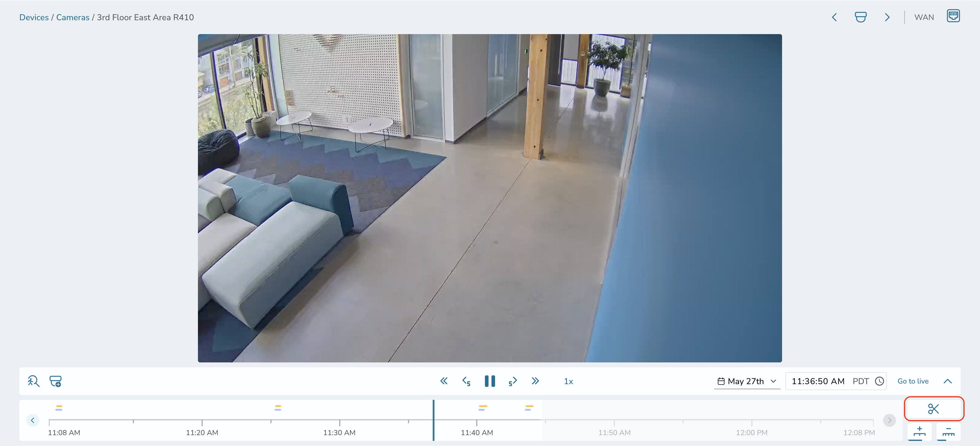This screenshot has height=446, width=980.
Task: Fast forward with double right arrows
Action: pos(535,381)
